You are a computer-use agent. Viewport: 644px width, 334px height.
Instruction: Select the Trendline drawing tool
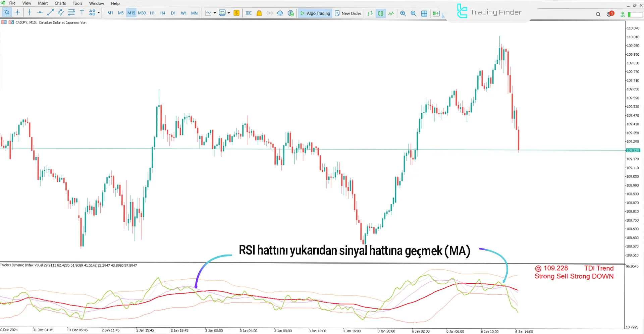pyautogui.click(x=51, y=13)
